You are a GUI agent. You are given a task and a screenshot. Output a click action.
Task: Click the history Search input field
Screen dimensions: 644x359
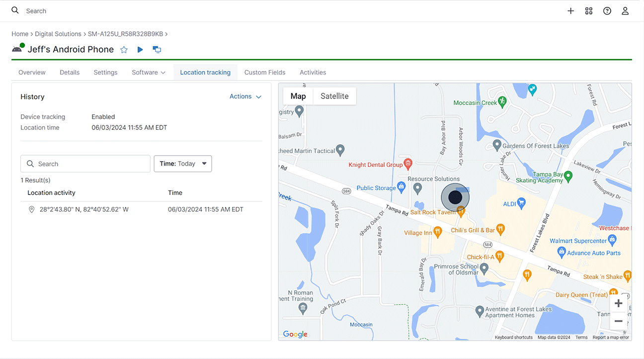[x=85, y=164]
